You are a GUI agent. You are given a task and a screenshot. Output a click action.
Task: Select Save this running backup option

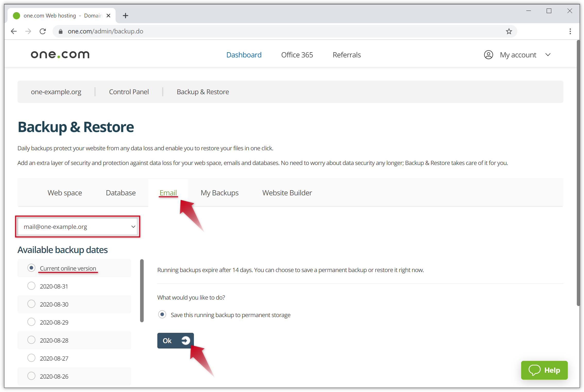click(162, 315)
